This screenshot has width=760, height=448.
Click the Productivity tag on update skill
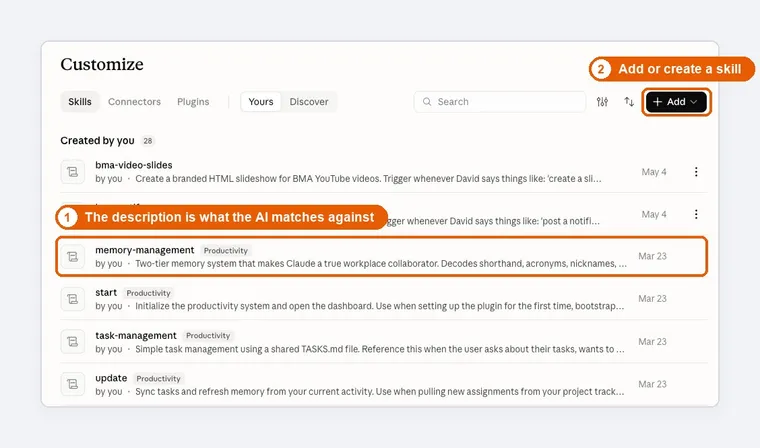(x=158, y=379)
